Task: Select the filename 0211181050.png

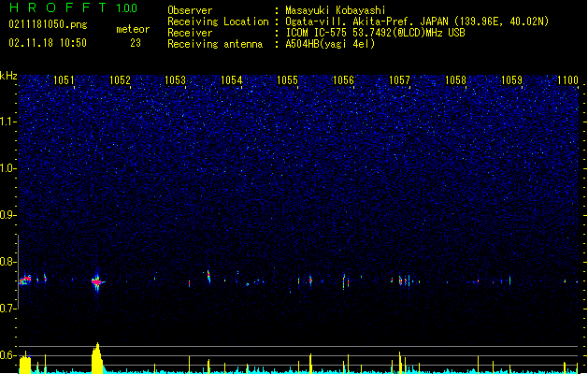Action: (48, 24)
